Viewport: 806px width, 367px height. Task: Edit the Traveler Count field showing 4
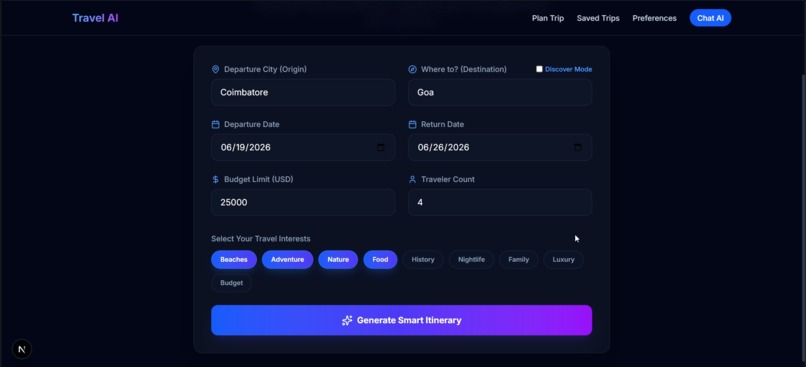click(500, 202)
